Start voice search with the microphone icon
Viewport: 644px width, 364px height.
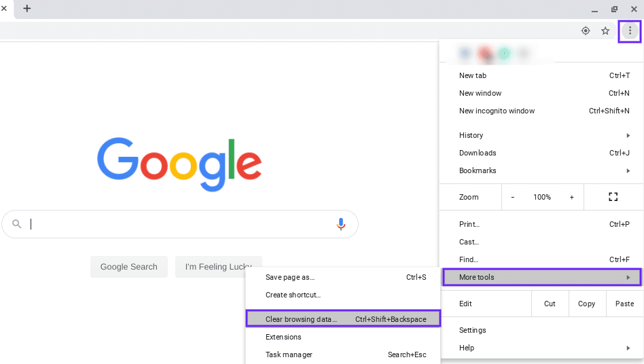pyautogui.click(x=341, y=224)
